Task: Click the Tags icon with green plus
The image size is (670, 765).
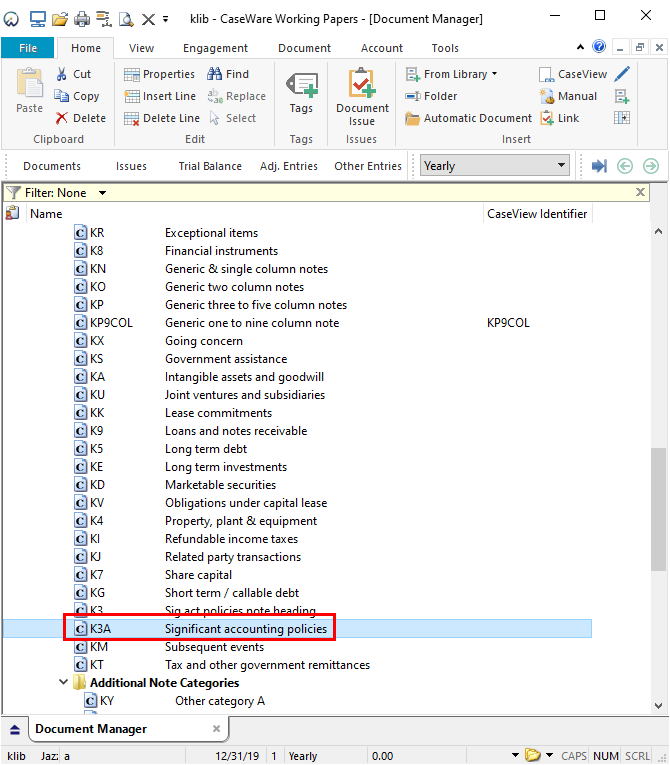Action: coord(302,85)
